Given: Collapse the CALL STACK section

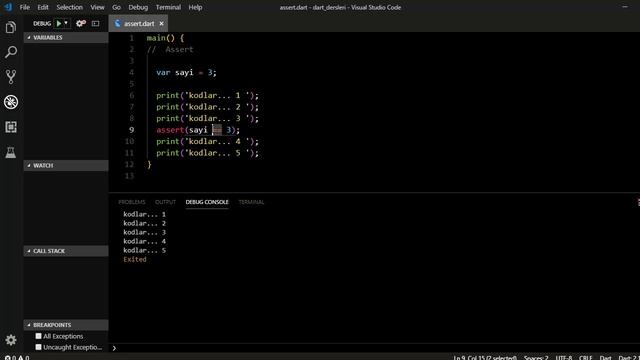Looking at the screenshot, I should pos(66,251).
